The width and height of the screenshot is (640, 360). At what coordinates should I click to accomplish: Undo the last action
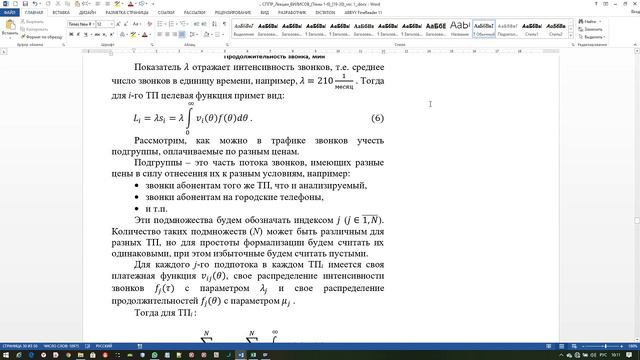[35, 4]
